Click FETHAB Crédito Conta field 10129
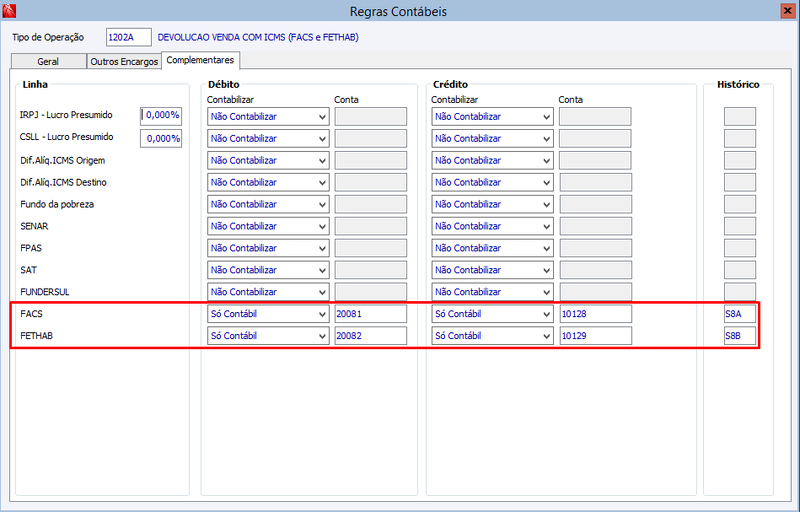The width and height of the screenshot is (800, 512). 595,336
